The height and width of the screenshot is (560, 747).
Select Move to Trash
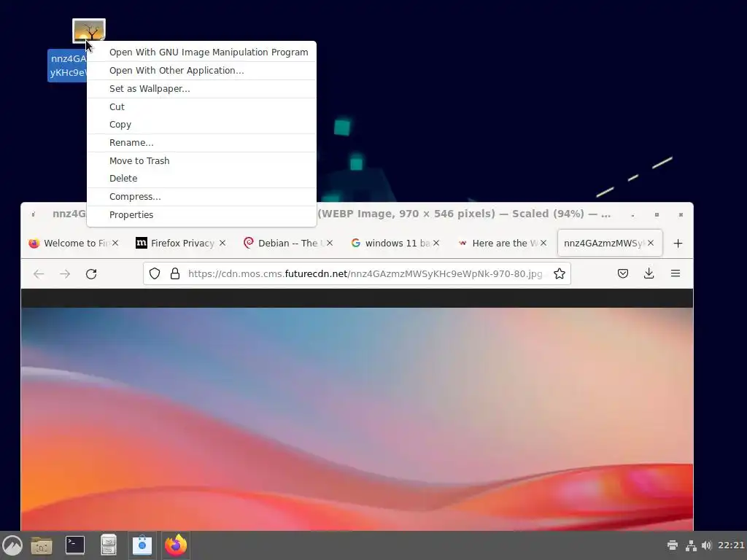click(201, 161)
